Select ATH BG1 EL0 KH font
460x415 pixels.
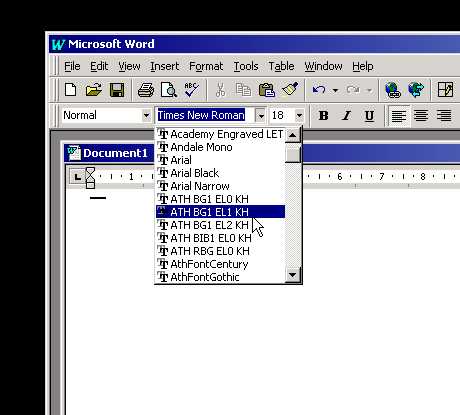[x=221, y=199]
